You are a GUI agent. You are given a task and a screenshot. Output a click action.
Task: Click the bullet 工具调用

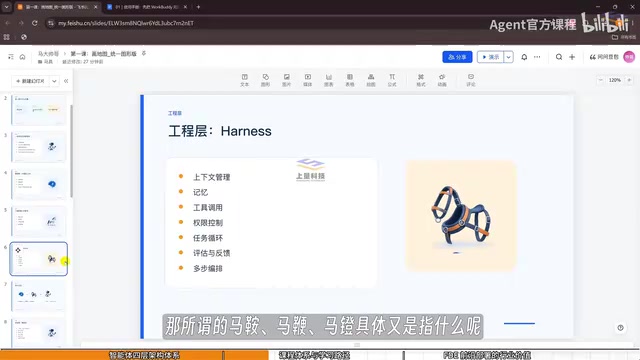pos(208,207)
